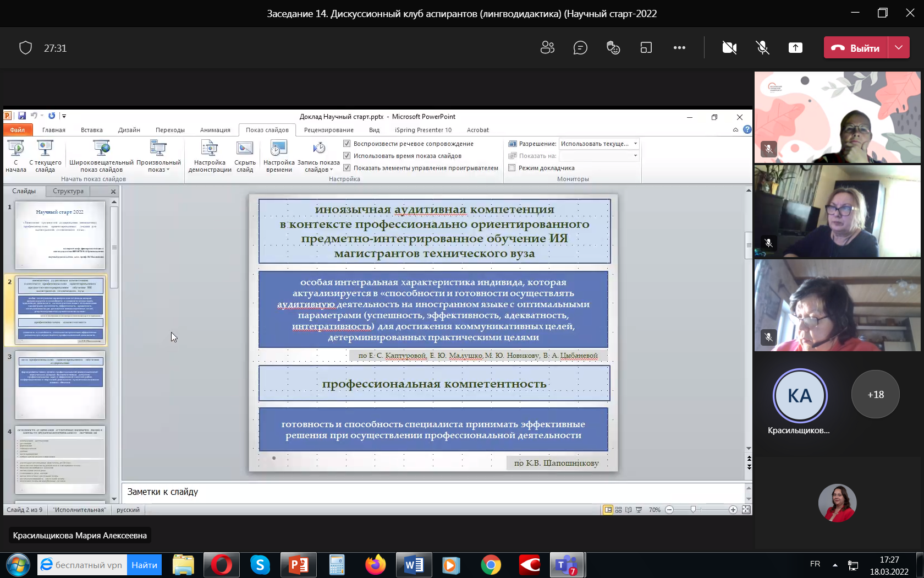The width and height of the screenshot is (924, 578).
Task: Select slide 3 thumbnail in panel
Action: coord(61,385)
